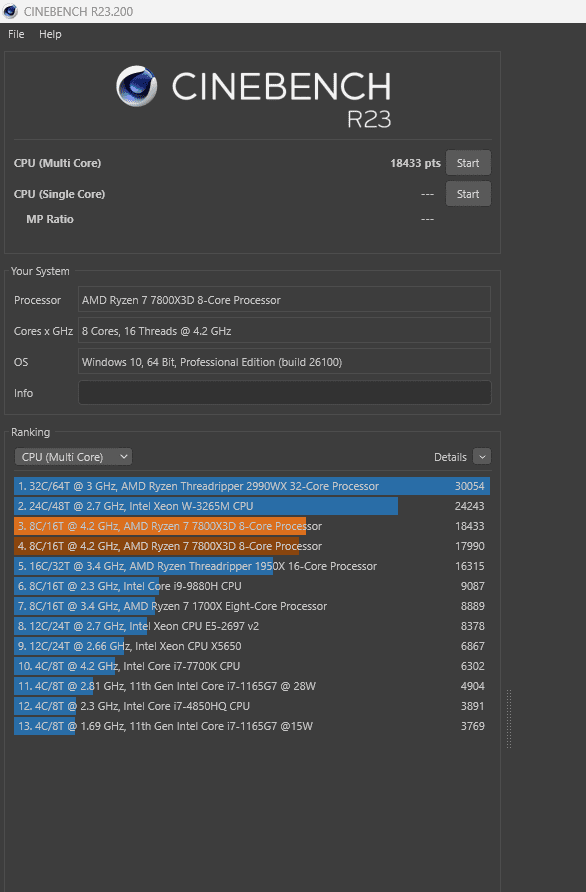Click the dotted panel resize handle
The image size is (586, 892).
click(x=509, y=719)
